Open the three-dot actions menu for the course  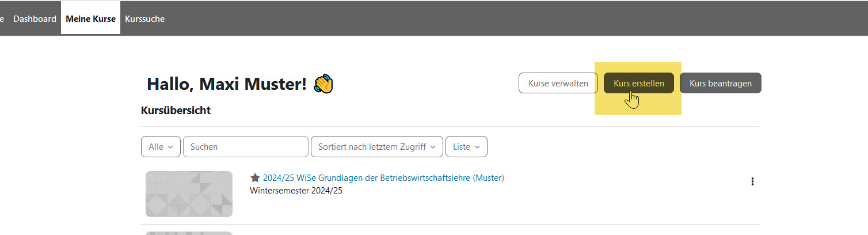pos(752,181)
